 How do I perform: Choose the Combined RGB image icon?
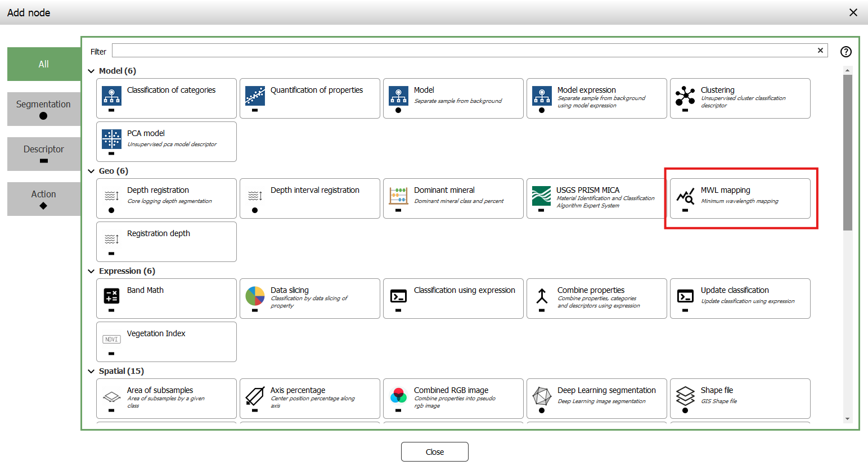[398, 396]
